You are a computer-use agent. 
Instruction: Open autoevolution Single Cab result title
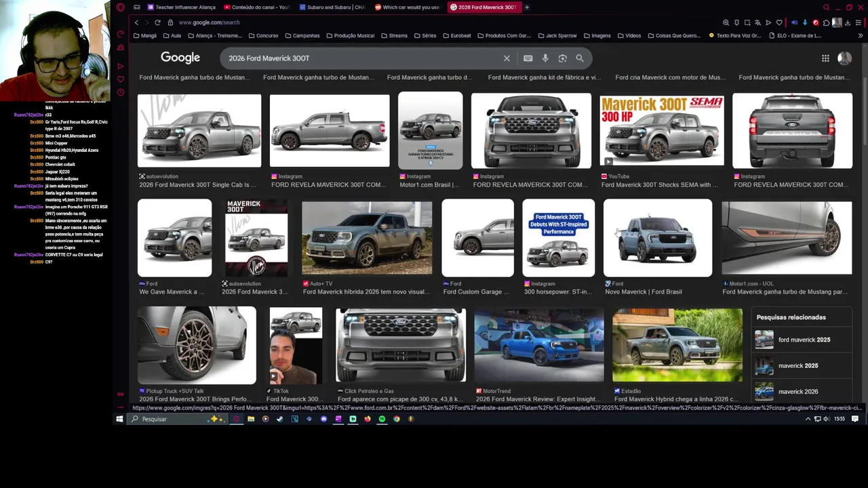[x=197, y=185]
